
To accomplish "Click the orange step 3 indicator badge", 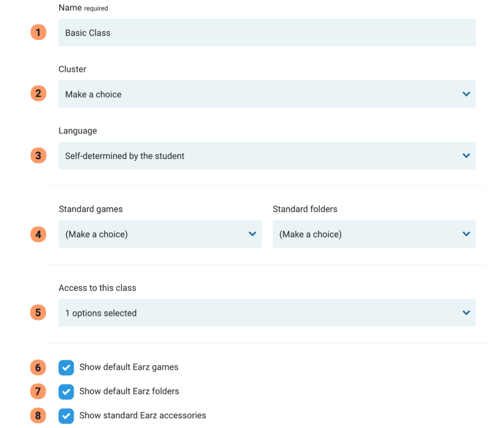I will (38, 155).
